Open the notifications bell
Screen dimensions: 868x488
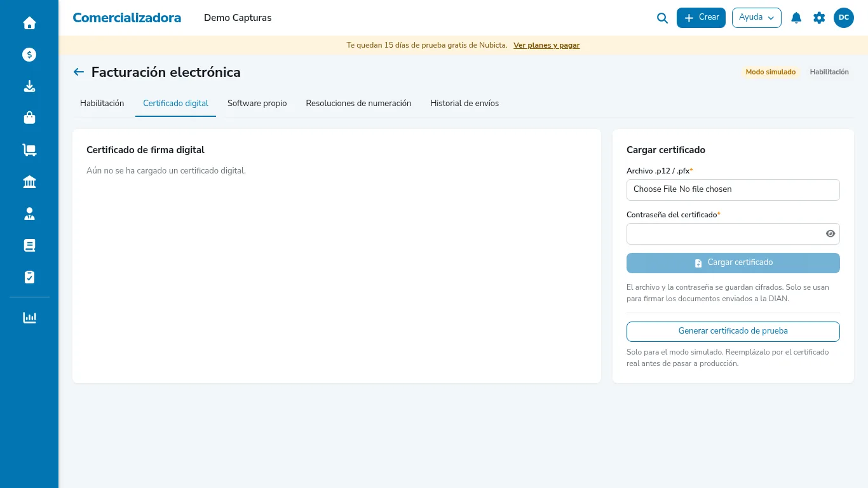(x=796, y=18)
